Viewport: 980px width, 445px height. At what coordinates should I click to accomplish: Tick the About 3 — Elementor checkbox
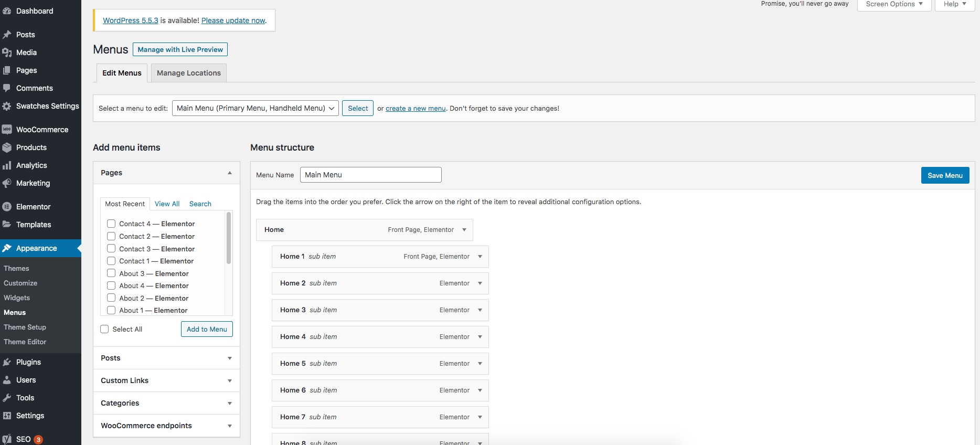click(x=111, y=273)
